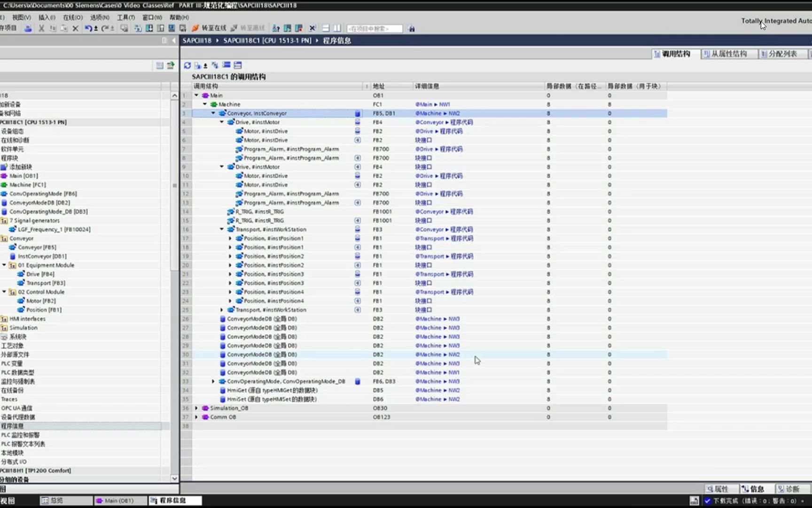Collapse the first Drive, #instMotor node
The height and width of the screenshot is (508, 812).
tap(222, 122)
